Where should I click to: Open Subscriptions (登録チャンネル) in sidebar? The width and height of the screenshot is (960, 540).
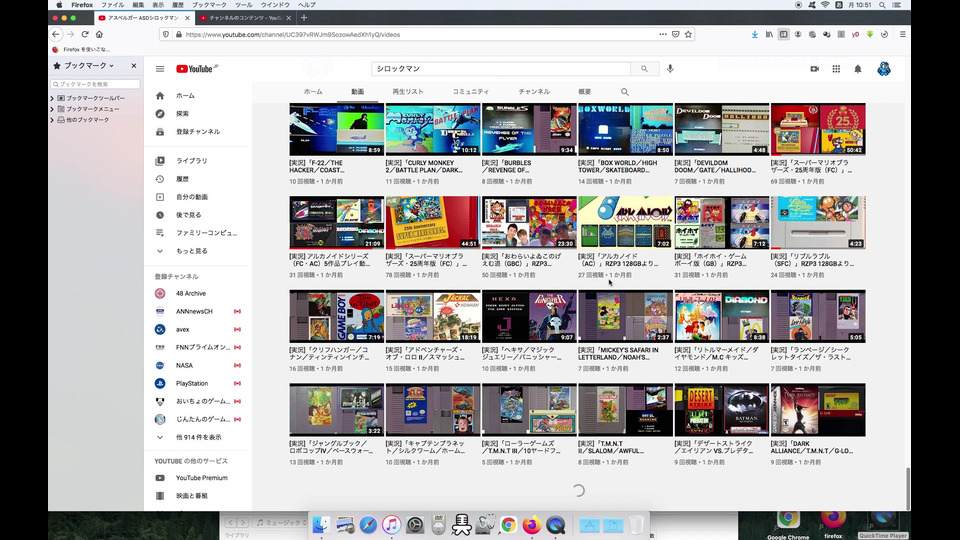coord(196,132)
